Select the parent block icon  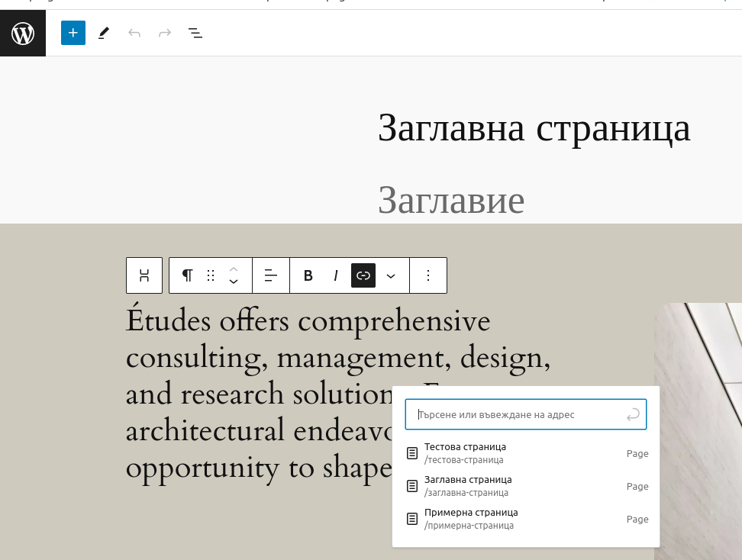(x=144, y=275)
